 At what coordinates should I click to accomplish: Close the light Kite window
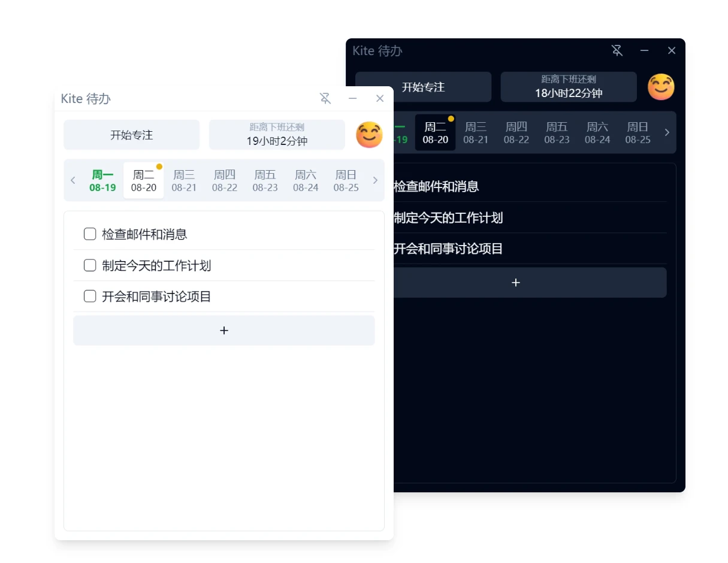point(380,99)
